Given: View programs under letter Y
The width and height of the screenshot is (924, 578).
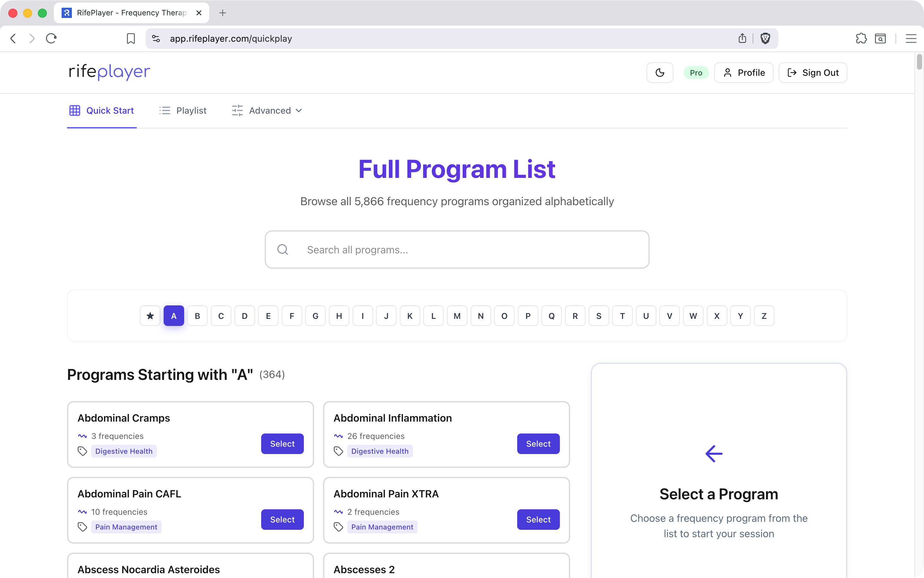Looking at the screenshot, I should tap(741, 316).
